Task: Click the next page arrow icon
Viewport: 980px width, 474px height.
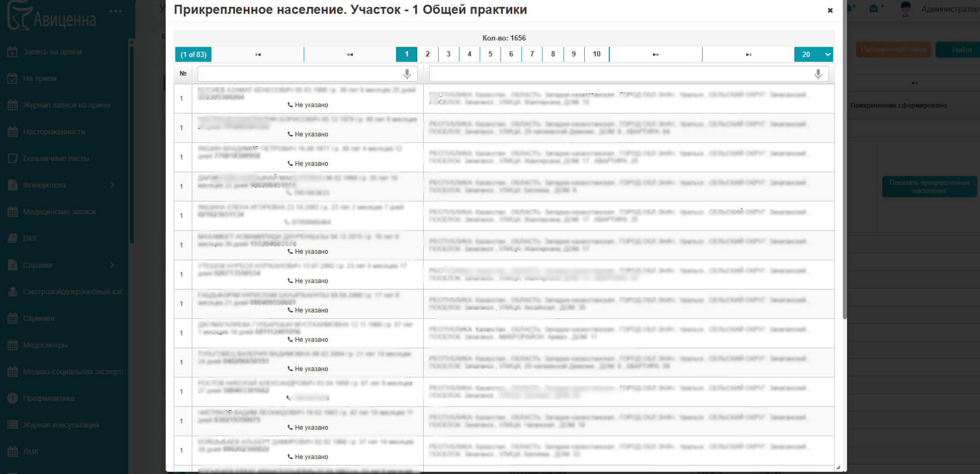Action: pyautogui.click(x=655, y=54)
